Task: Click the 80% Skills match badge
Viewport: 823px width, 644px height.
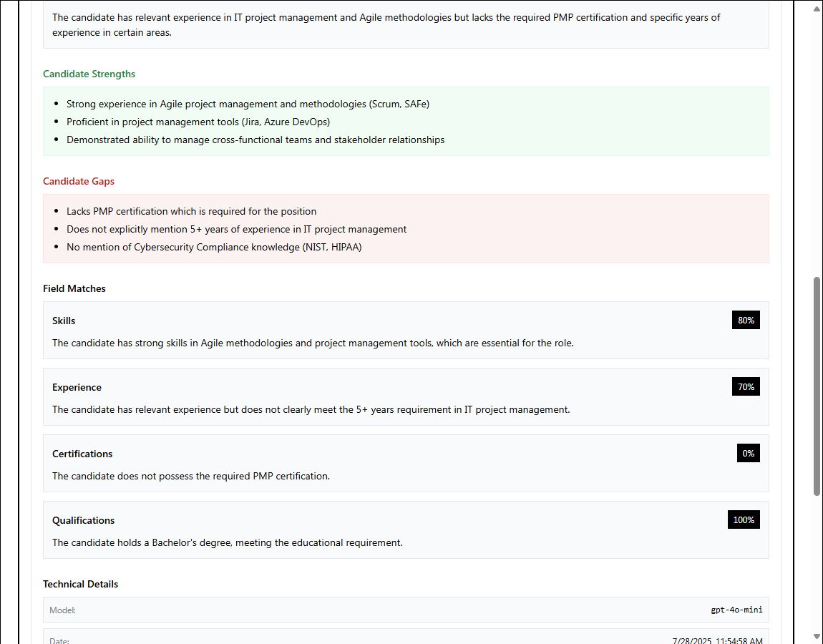Action: [x=746, y=321]
